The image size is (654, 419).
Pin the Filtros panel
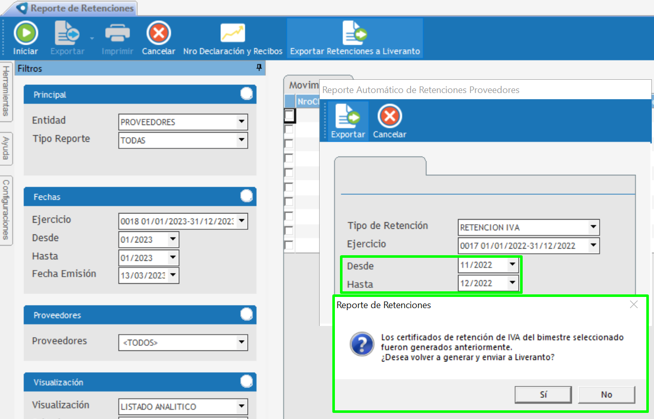click(x=259, y=68)
